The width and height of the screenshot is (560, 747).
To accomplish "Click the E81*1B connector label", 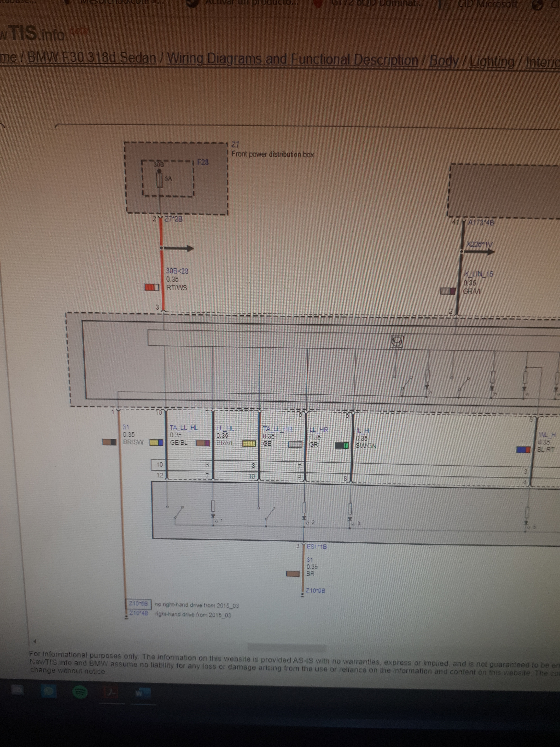I will 316,546.
